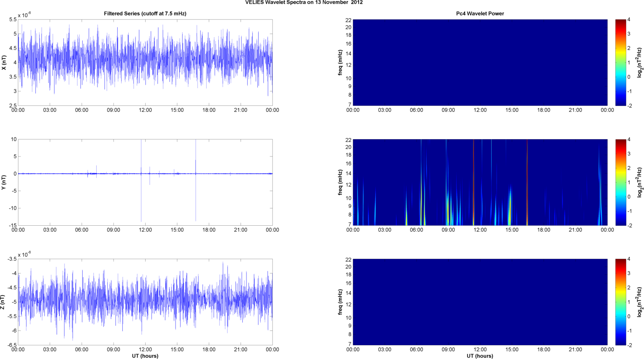Click "UT (hours)" label under bottom wavelet plot
The width and height of the screenshot is (644, 359).
[480, 356]
